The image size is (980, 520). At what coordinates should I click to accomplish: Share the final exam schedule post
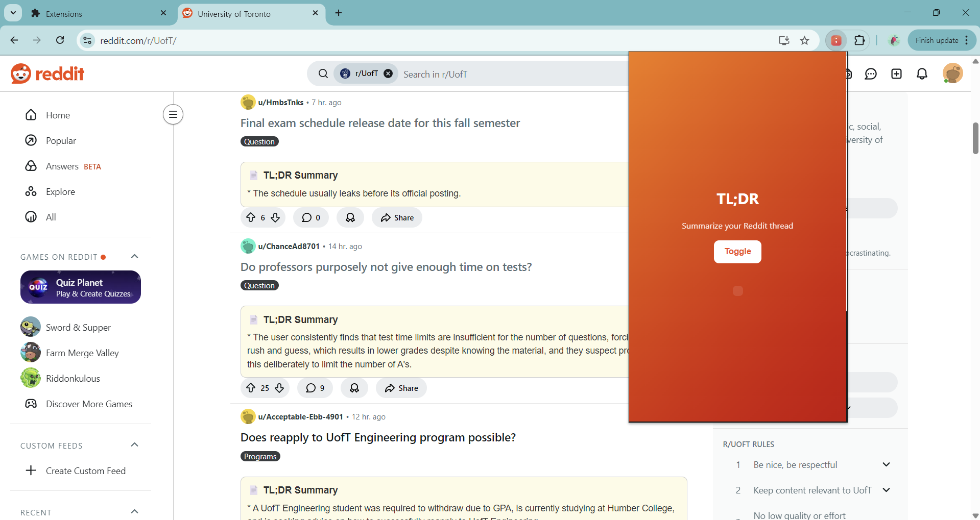point(397,217)
